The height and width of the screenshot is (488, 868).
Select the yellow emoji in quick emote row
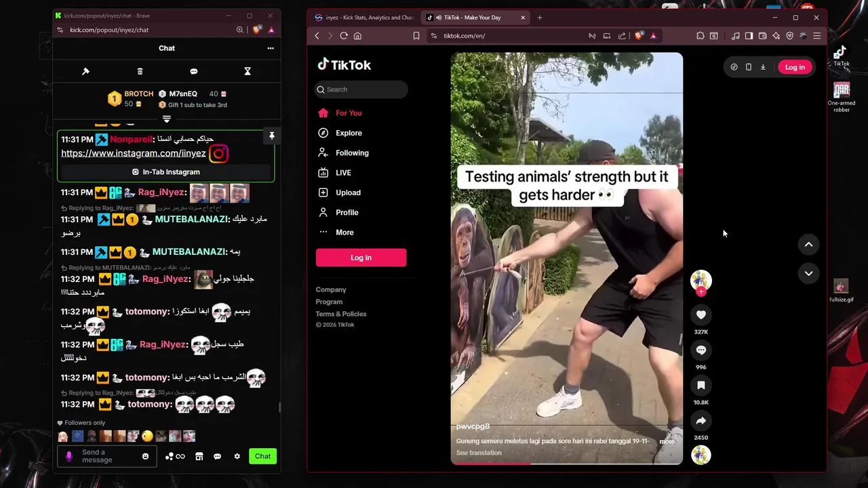click(147, 436)
